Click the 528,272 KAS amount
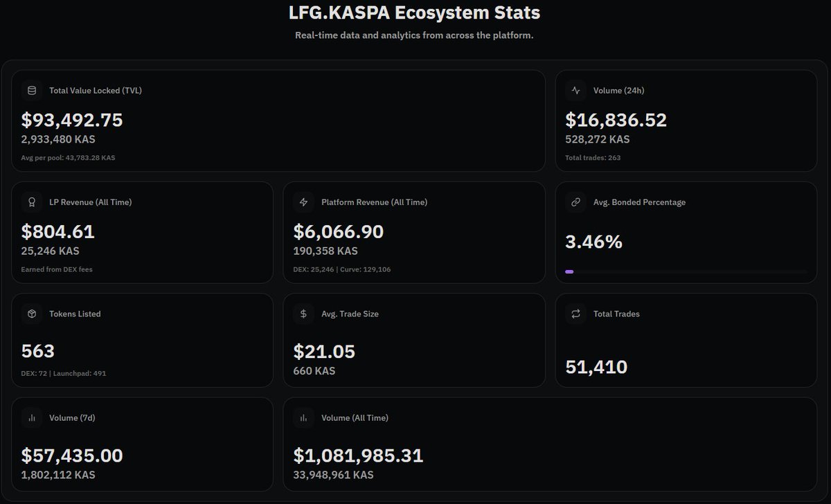Viewport: 831px width, 504px height. [598, 139]
